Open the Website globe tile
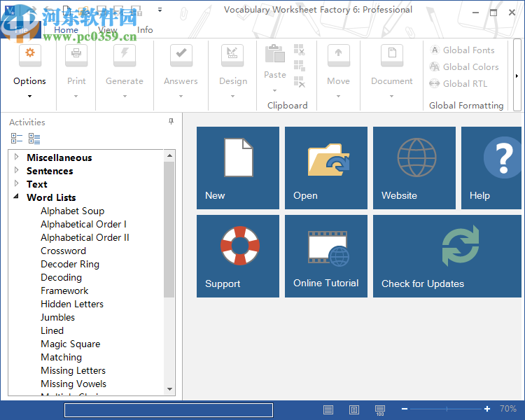525x420 pixels. tap(414, 168)
